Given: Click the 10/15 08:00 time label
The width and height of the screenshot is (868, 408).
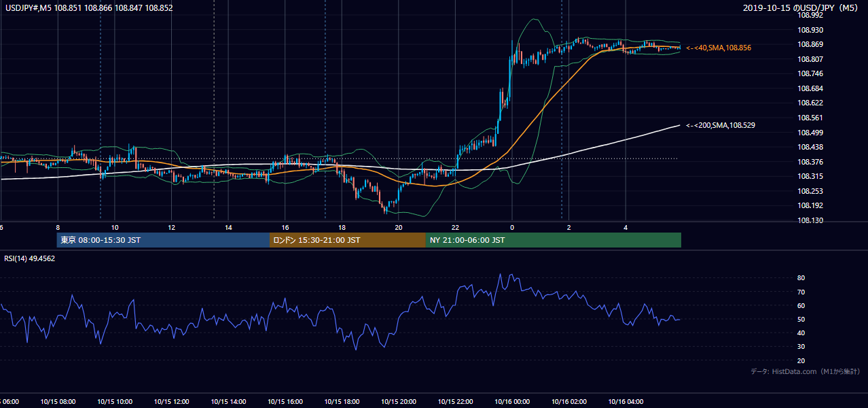Looking at the screenshot, I should 58,401.
